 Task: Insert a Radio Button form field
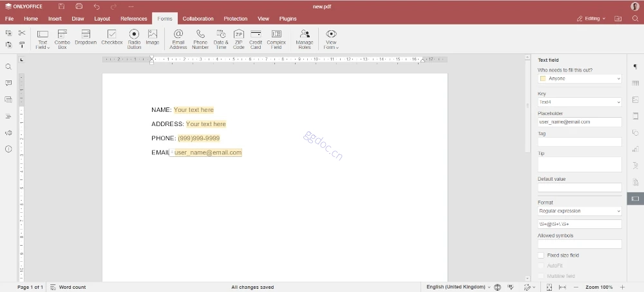tap(135, 39)
